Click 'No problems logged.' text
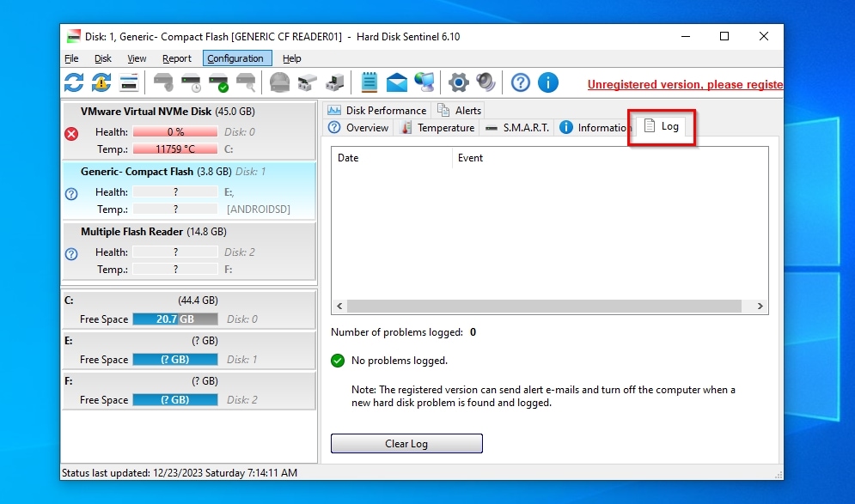The image size is (855, 504). pyautogui.click(x=400, y=361)
